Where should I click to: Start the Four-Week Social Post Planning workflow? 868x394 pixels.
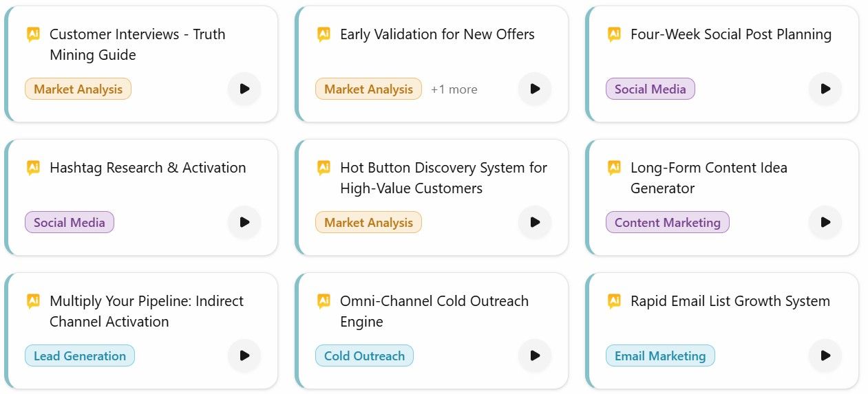[x=825, y=89]
